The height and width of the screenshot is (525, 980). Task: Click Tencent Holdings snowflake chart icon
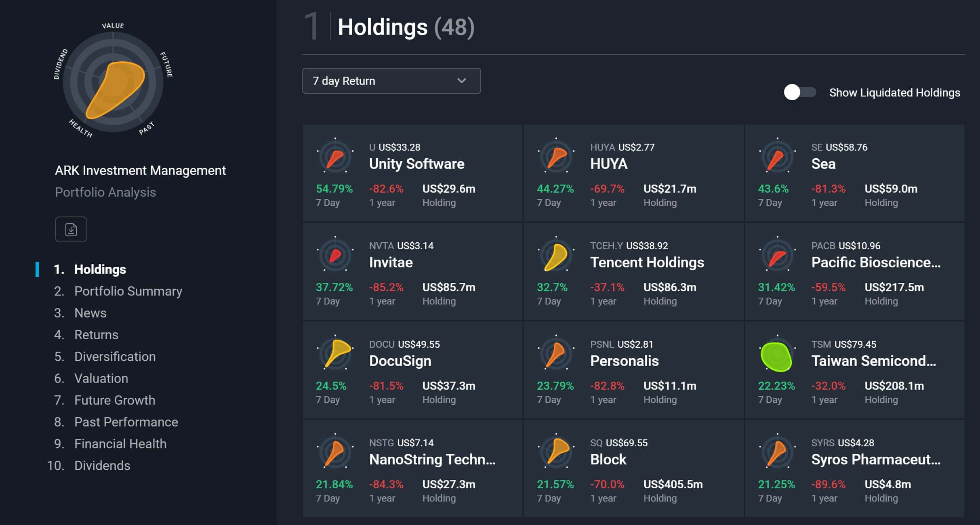pyautogui.click(x=556, y=255)
